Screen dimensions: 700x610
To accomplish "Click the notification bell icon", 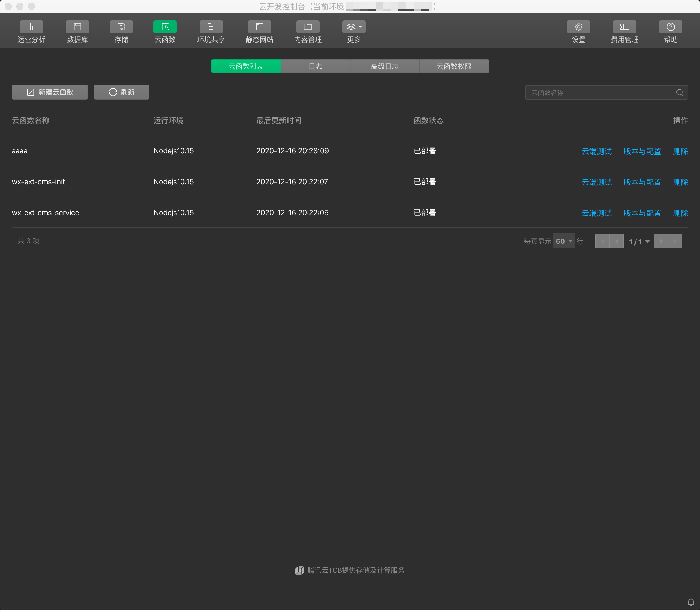I will [690, 602].
